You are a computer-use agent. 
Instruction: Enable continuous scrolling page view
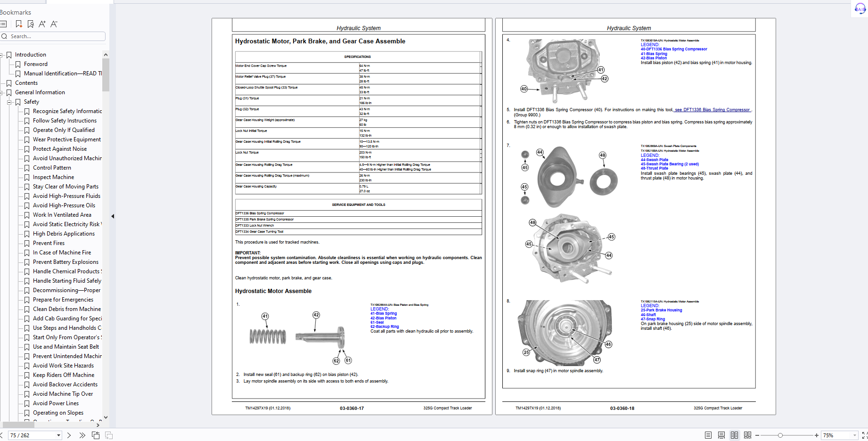coord(721,435)
